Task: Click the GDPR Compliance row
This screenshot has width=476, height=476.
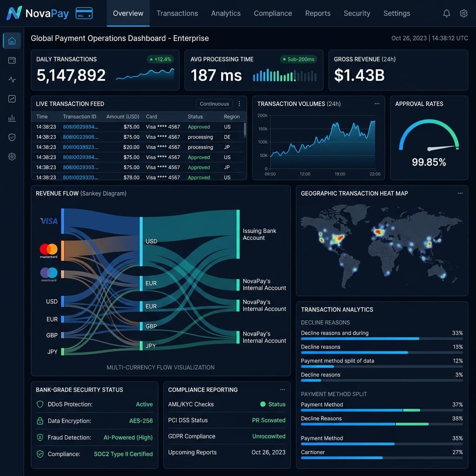Action: point(227,436)
